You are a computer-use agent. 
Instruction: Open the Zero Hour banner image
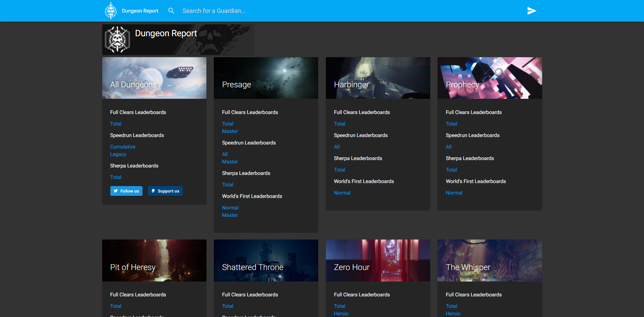click(378, 261)
